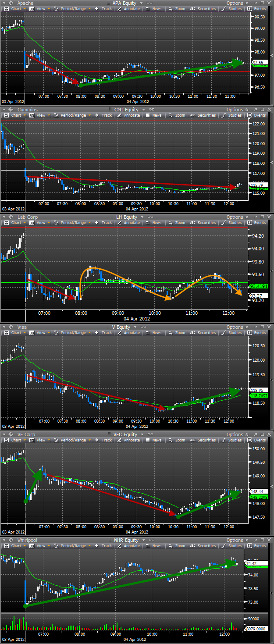Select Zoom tool in the Lab Corp panel
This screenshot has width=274, height=644.
pos(177,223)
